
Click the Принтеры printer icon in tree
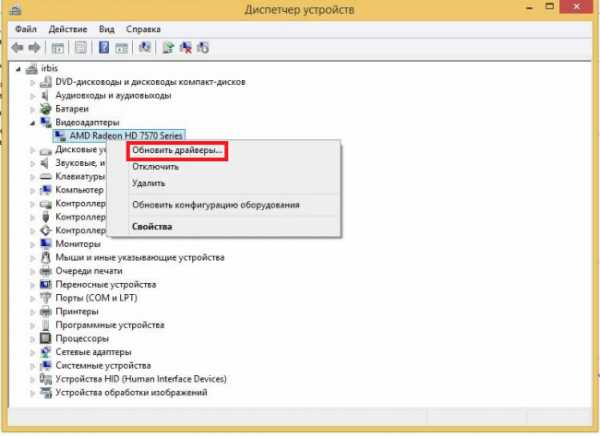(47, 311)
